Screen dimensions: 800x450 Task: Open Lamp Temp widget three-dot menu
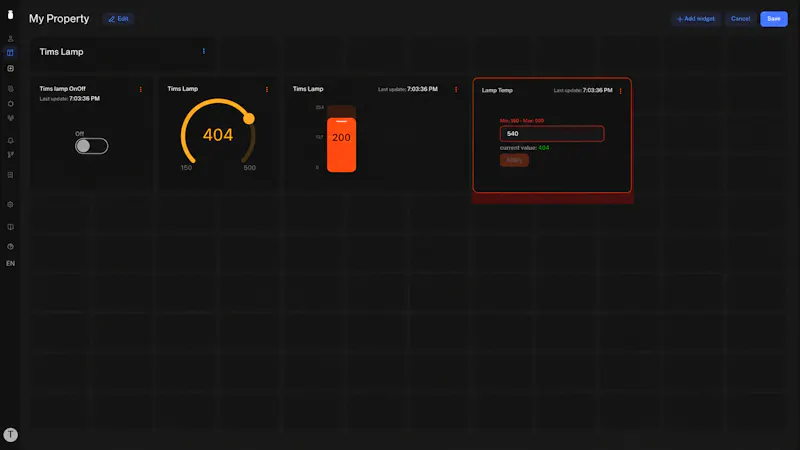pos(620,91)
